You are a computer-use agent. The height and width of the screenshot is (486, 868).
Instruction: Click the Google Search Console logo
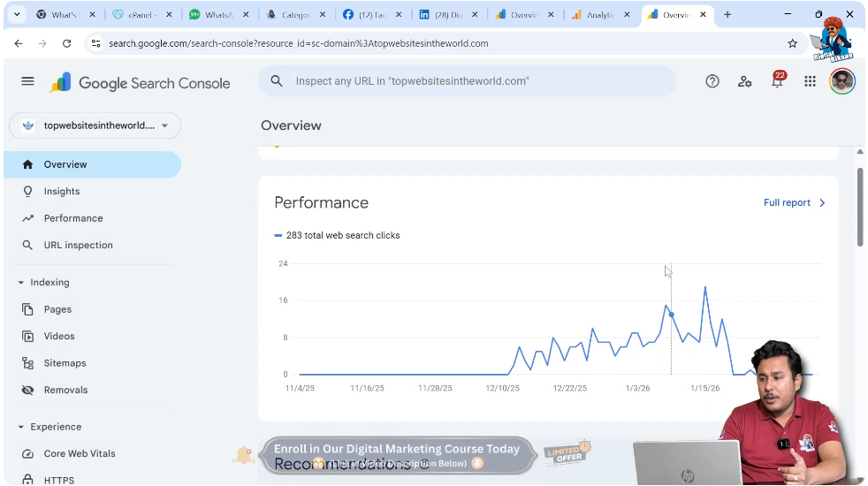click(x=140, y=83)
